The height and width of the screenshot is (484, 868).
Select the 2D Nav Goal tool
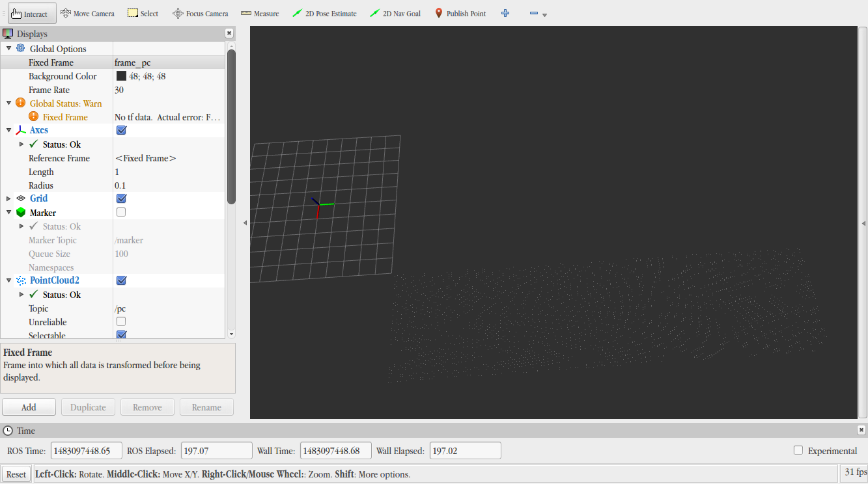395,14
